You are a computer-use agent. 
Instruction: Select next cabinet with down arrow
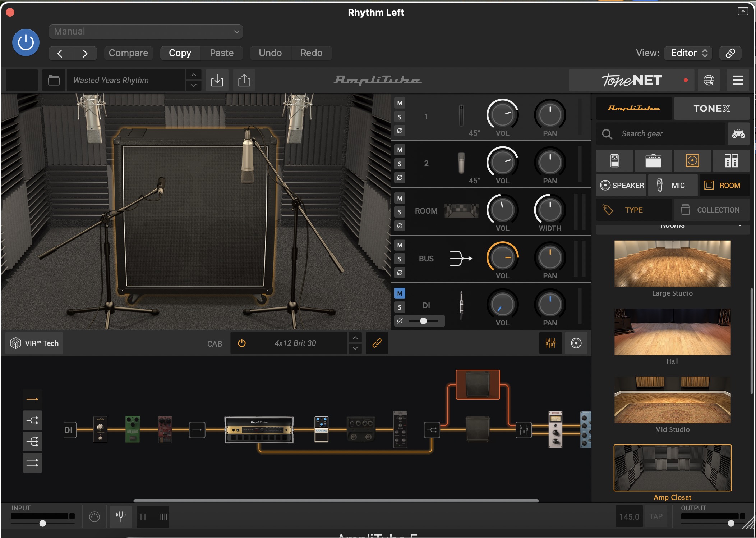355,348
